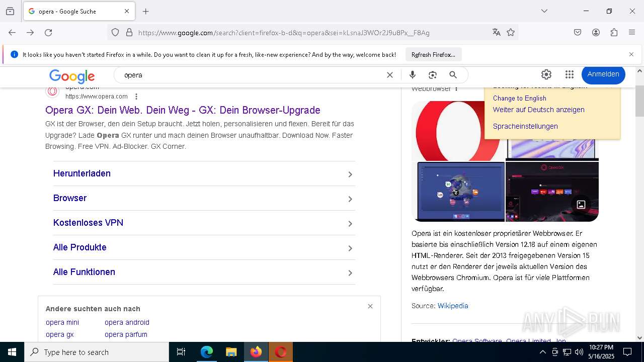The image size is (644, 362).
Task: Open the Webbrowser panel more options
Action: tap(456, 89)
